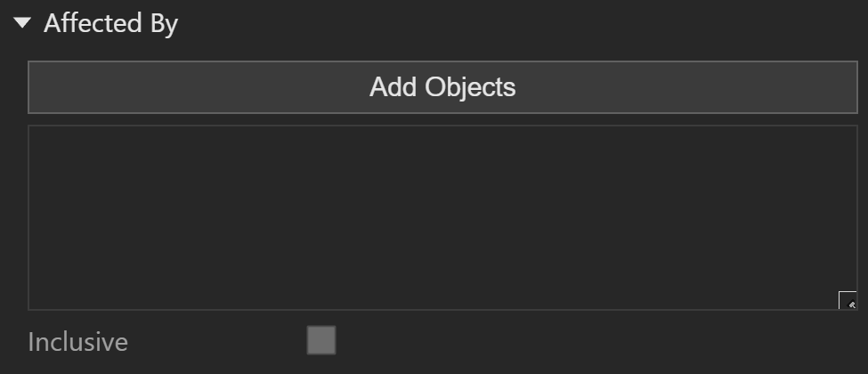This screenshot has width=868, height=374.
Task: Toggle the grey square beside Inclusive
Action: pos(321,340)
